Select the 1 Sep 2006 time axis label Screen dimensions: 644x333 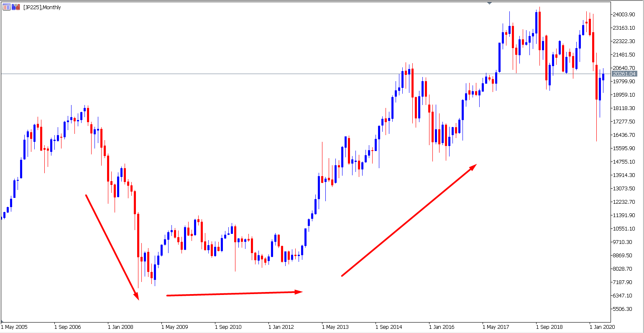coord(68,327)
